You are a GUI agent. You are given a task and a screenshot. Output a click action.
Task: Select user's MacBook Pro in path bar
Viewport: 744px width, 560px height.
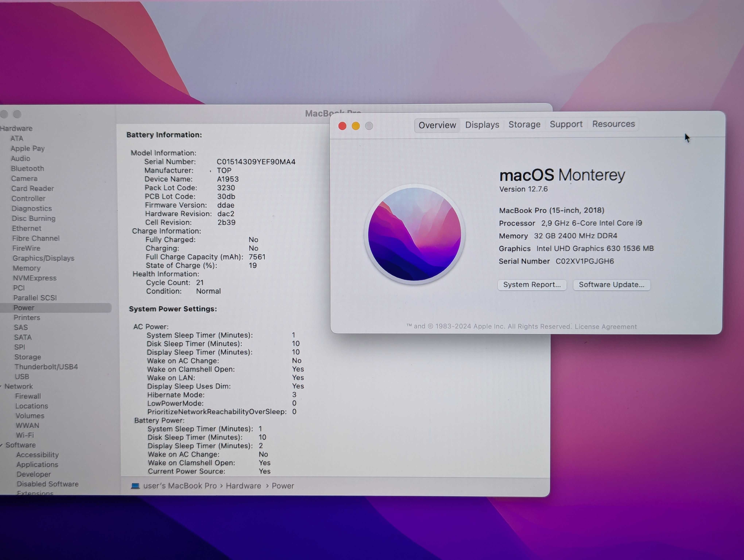[180, 486]
